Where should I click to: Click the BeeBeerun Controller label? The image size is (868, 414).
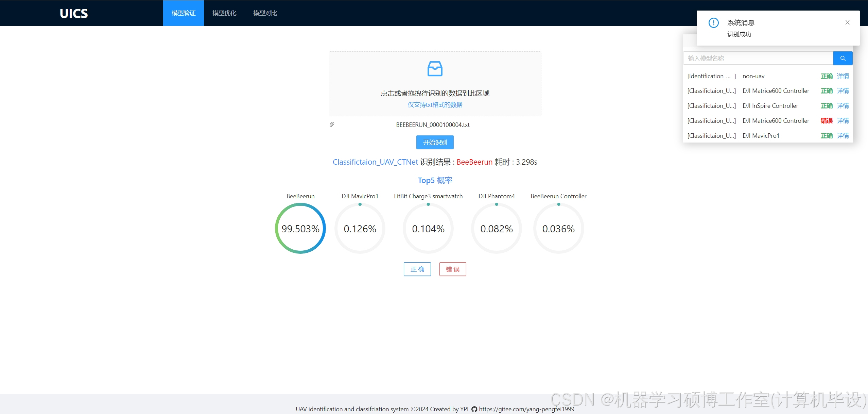(558, 196)
